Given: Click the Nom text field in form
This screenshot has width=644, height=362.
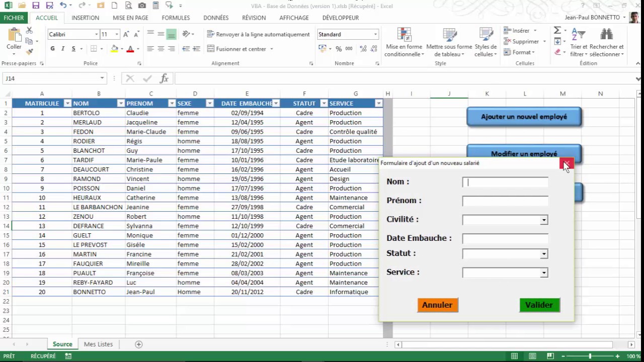Looking at the screenshot, I should (505, 183).
